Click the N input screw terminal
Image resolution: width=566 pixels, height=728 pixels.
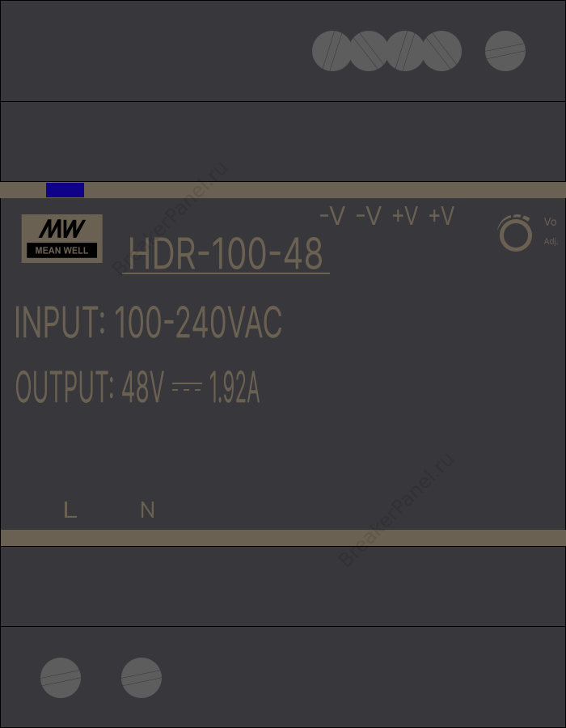[x=141, y=677]
